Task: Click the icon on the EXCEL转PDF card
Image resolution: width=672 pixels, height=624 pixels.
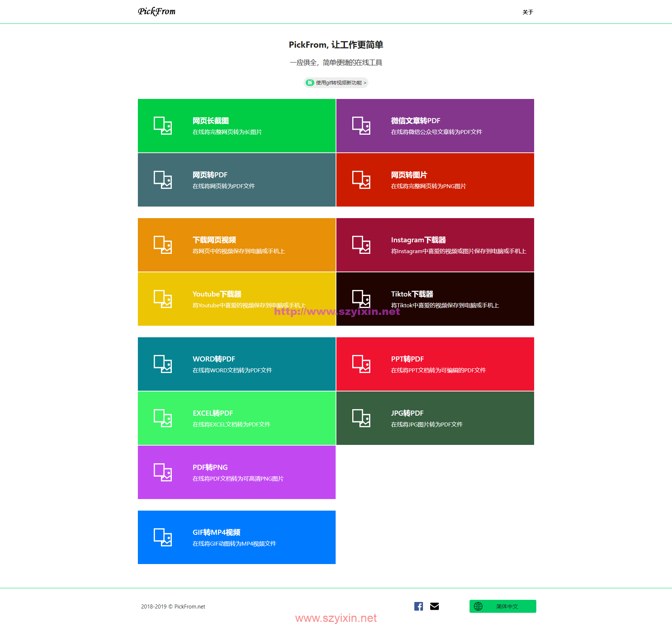Action: coord(163,418)
